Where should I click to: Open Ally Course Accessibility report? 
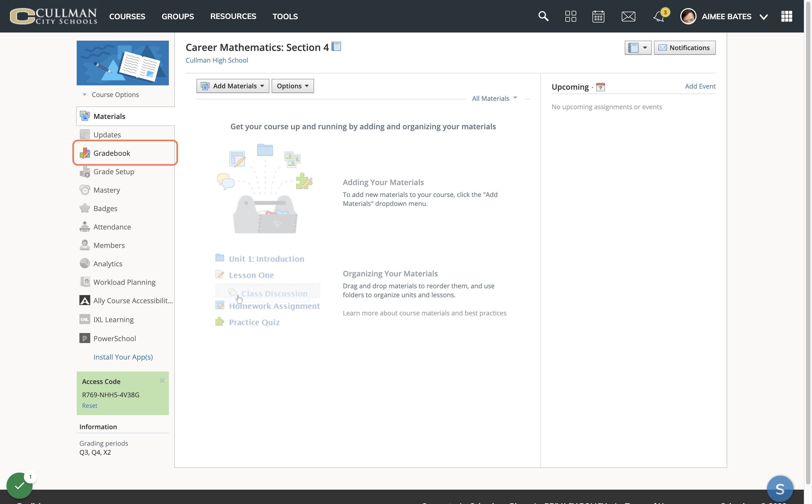coord(126,301)
